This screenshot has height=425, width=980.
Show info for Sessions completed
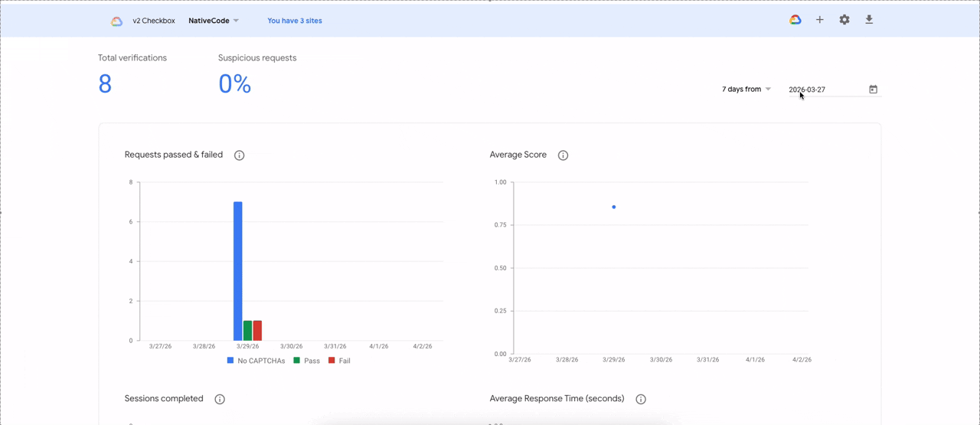[x=220, y=399]
